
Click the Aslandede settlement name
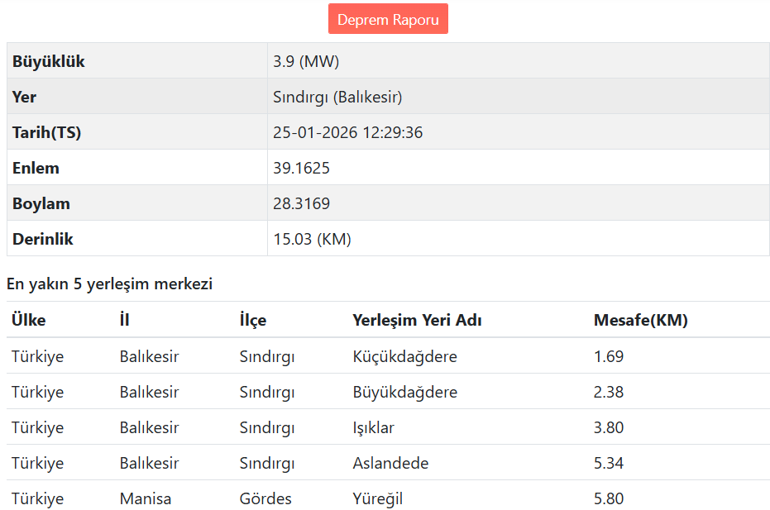coord(390,463)
